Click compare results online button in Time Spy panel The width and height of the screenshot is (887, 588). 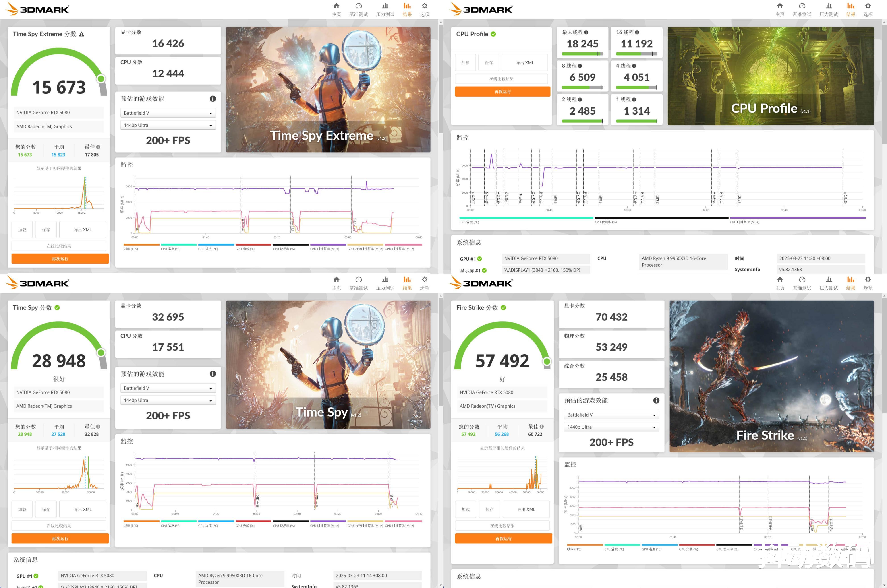[x=59, y=526]
